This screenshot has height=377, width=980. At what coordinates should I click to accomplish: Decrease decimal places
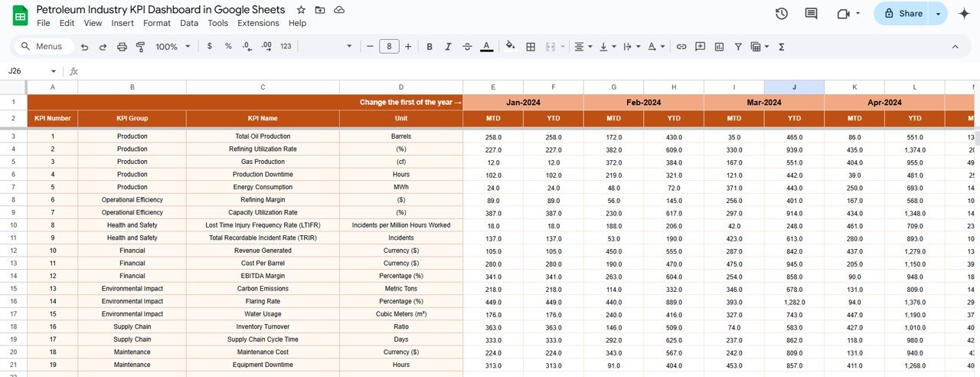coord(247,47)
